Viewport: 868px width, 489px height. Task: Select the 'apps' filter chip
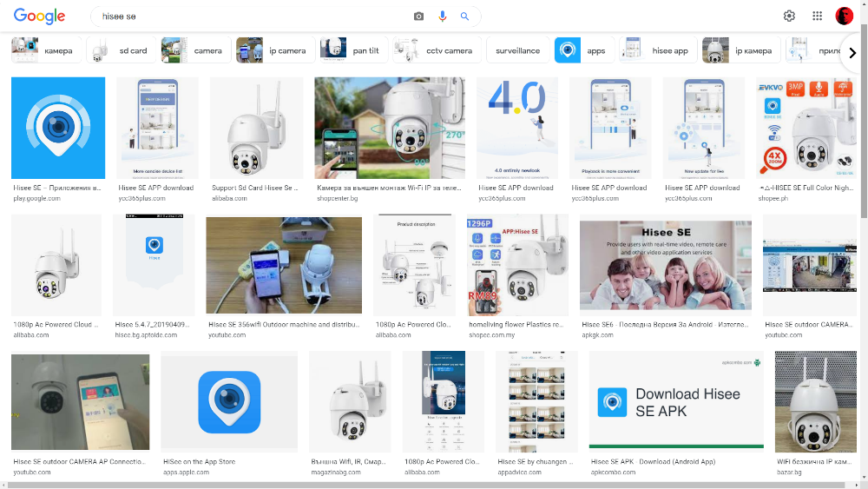[584, 50]
